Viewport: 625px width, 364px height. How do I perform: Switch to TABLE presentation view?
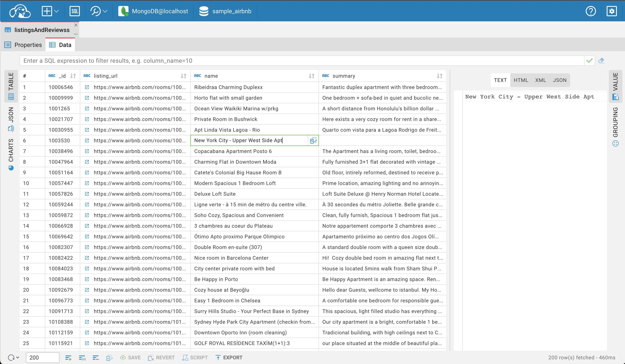tap(11, 86)
